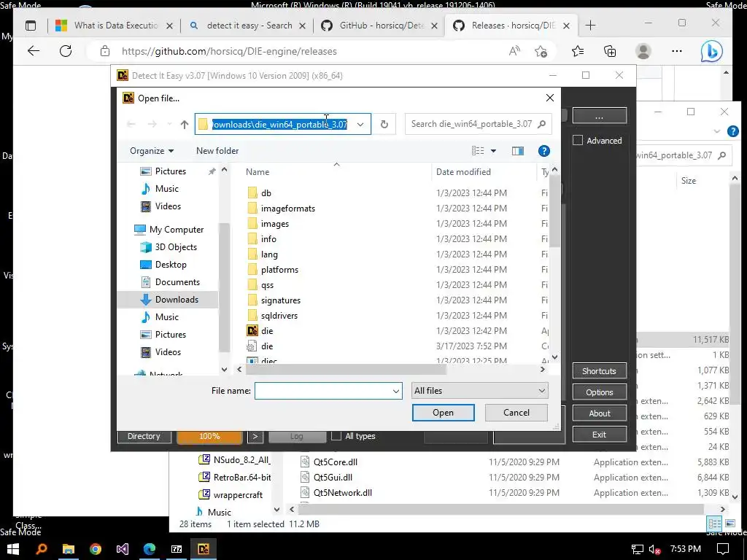Refresh the Open file dialog folder

[384, 124]
